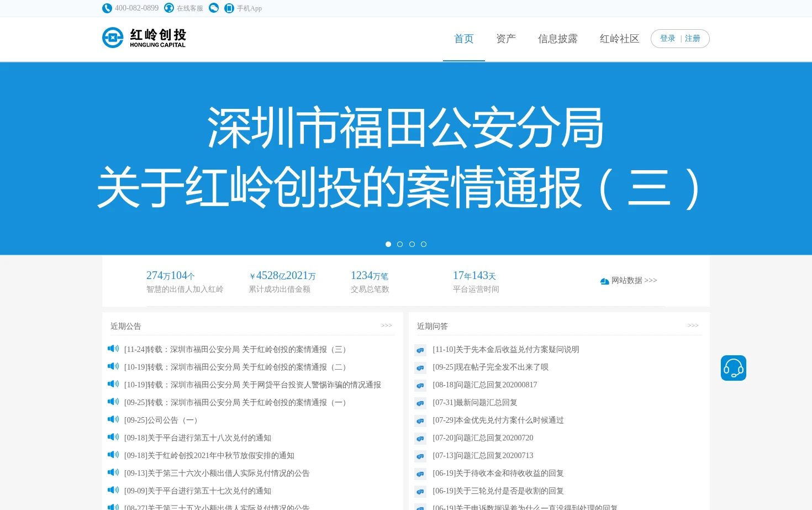Select the fourth banner carousel dot

pyautogui.click(x=424, y=244)
